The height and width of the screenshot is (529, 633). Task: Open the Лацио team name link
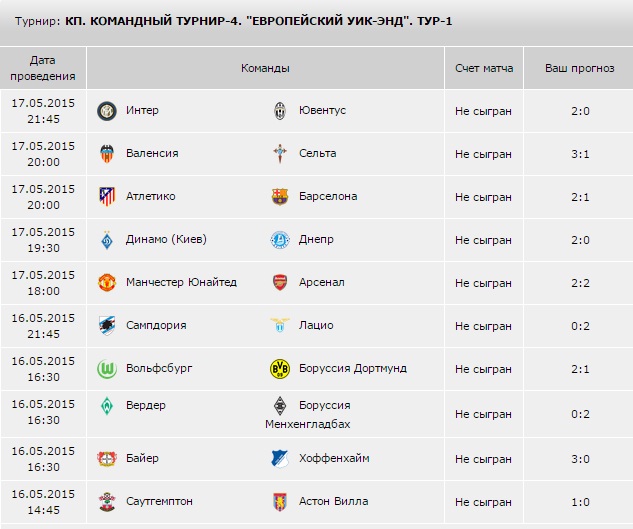[316, 325]
